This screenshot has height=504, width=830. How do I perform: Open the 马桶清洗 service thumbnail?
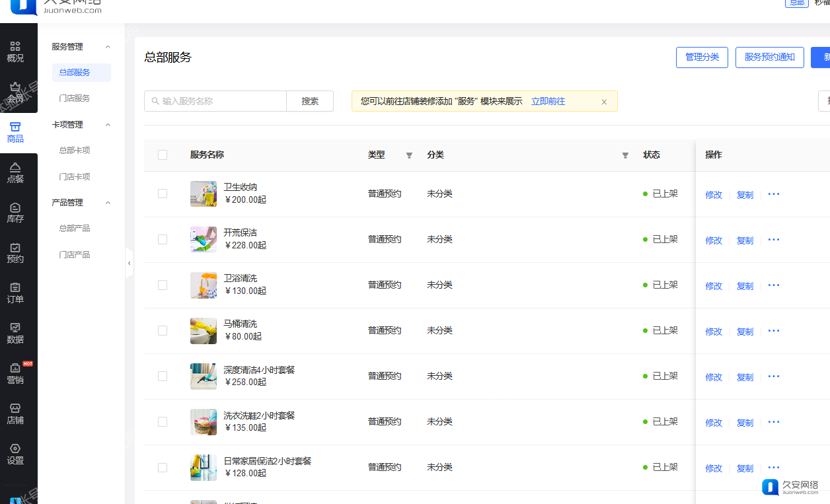(204, 331)
